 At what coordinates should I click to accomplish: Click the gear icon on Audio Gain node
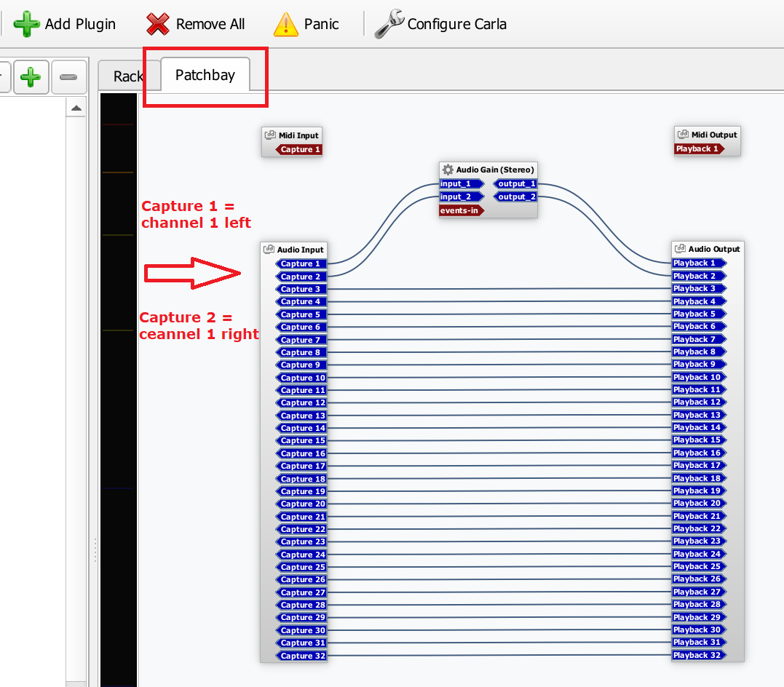point(448,170)
